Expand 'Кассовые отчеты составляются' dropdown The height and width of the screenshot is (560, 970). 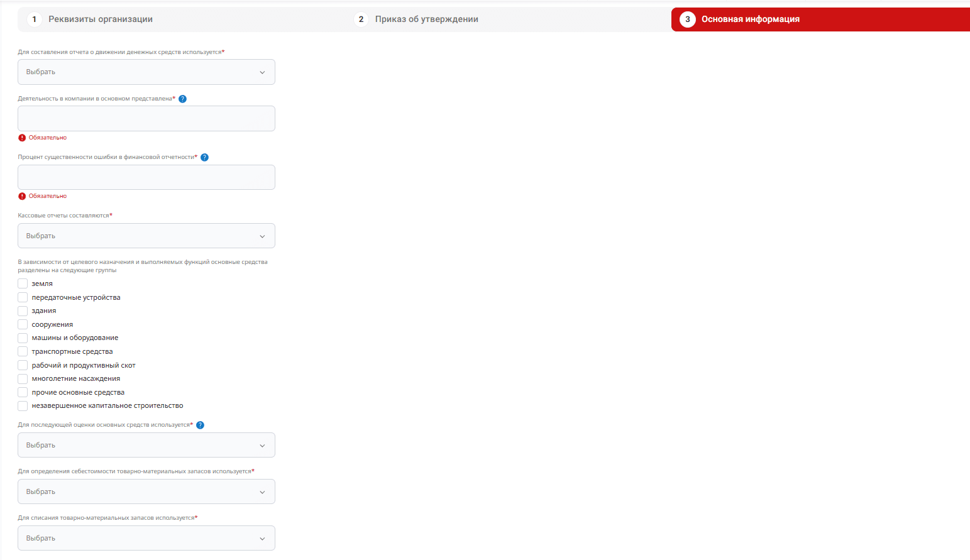(x=146, y=236)
